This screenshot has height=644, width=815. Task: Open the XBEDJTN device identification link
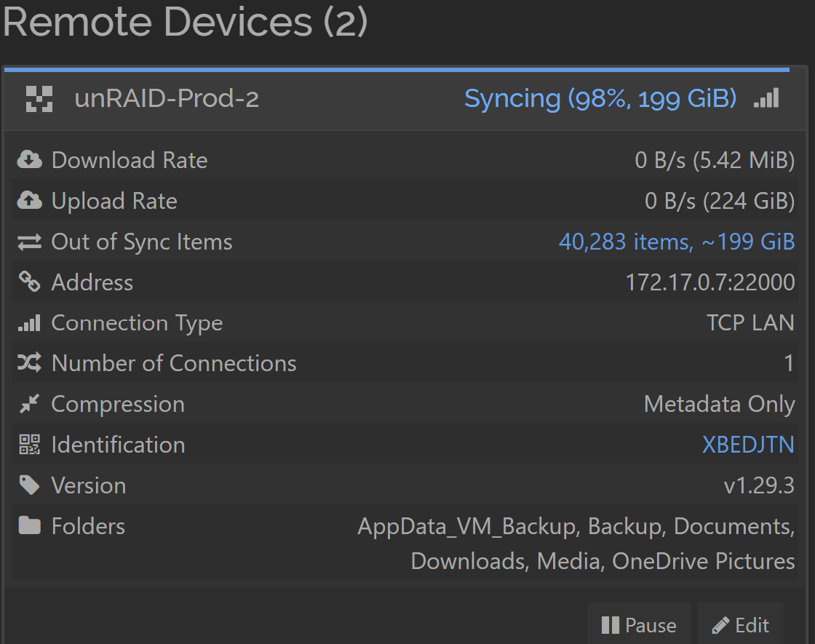[748, 445]
